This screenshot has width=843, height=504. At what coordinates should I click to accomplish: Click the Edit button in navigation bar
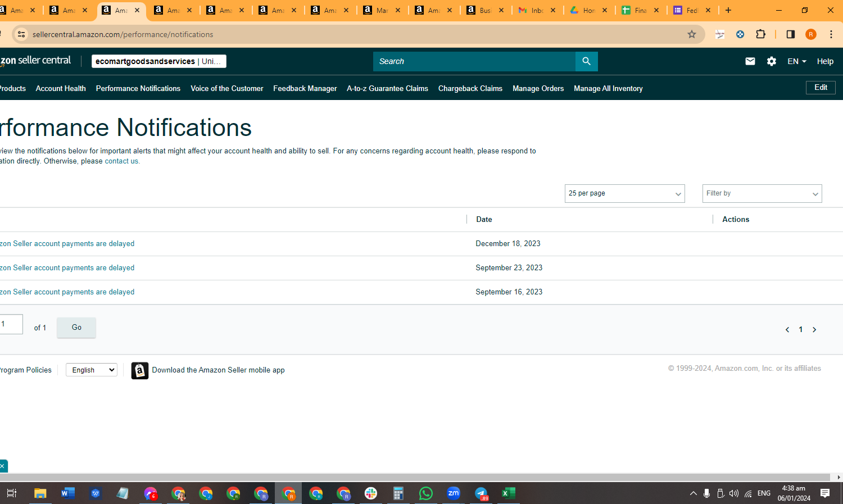821,88
